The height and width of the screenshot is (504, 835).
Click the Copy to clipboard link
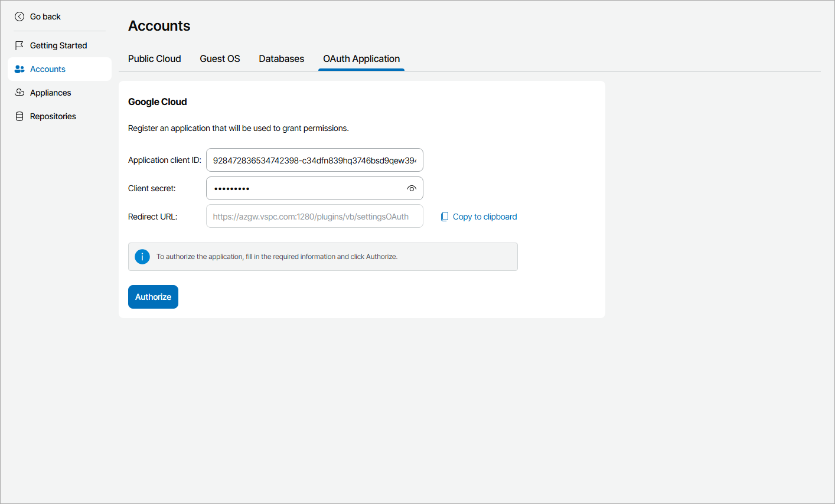(484, 216)
